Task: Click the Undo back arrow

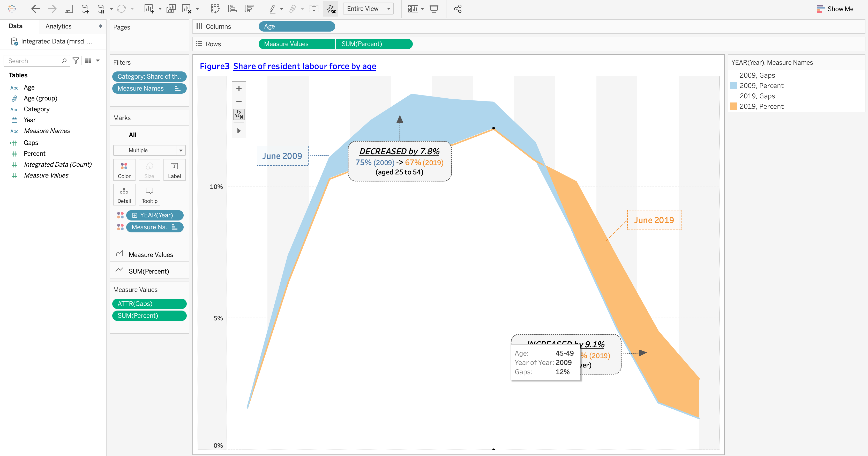Action: [x=35, y=9]
